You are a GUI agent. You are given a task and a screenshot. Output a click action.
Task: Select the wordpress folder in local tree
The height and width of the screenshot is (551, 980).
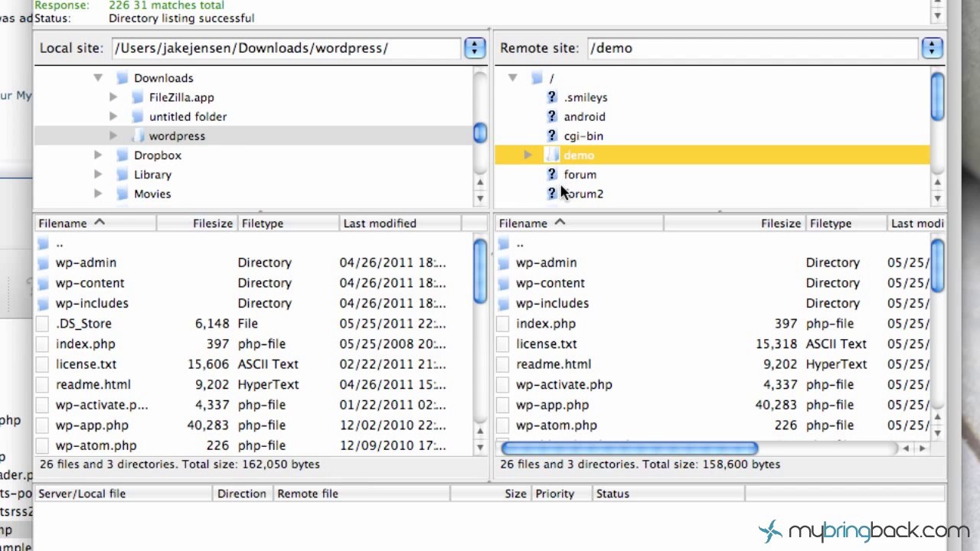(177, 135)
